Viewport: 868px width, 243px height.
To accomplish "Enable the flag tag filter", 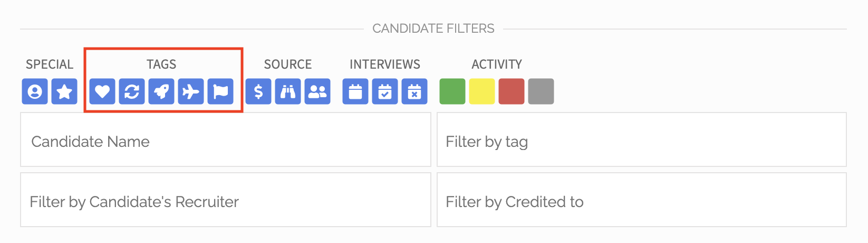I will point(220,91).
